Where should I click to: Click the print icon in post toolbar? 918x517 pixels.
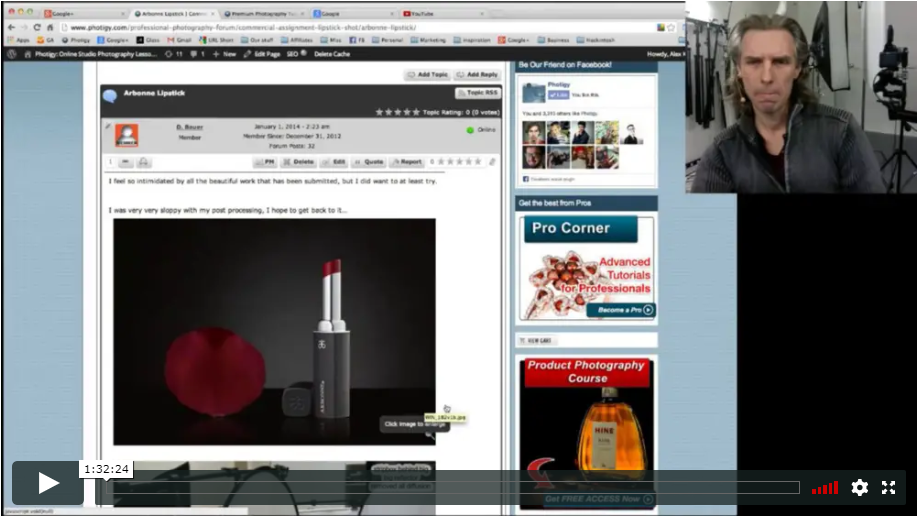point(143,162)
